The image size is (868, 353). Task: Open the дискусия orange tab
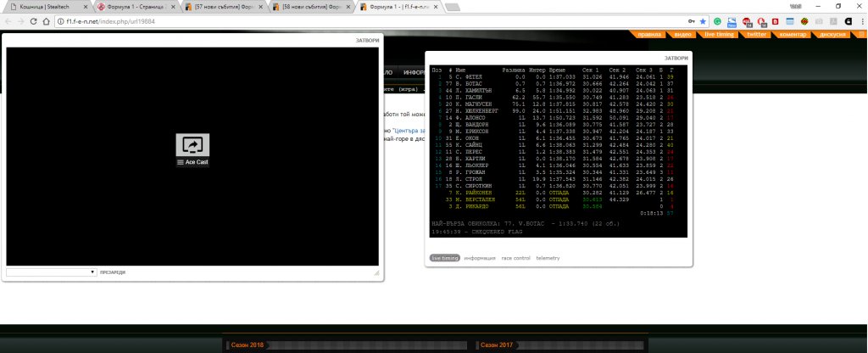832,34
